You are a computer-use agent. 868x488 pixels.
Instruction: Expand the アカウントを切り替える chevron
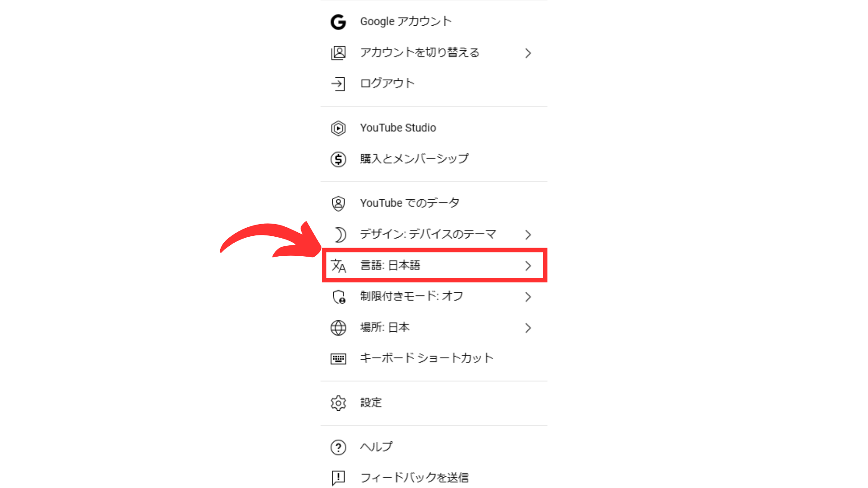click(x=528, y=53)
